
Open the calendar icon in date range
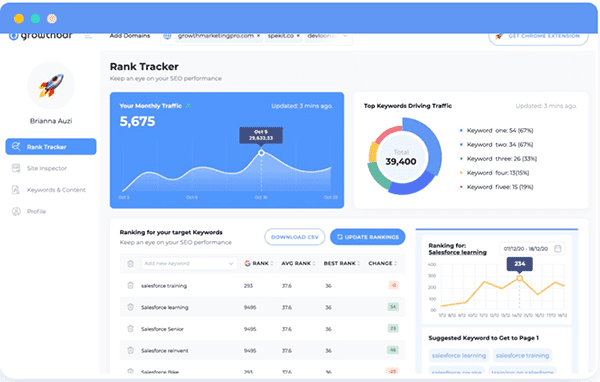(558, 249)
